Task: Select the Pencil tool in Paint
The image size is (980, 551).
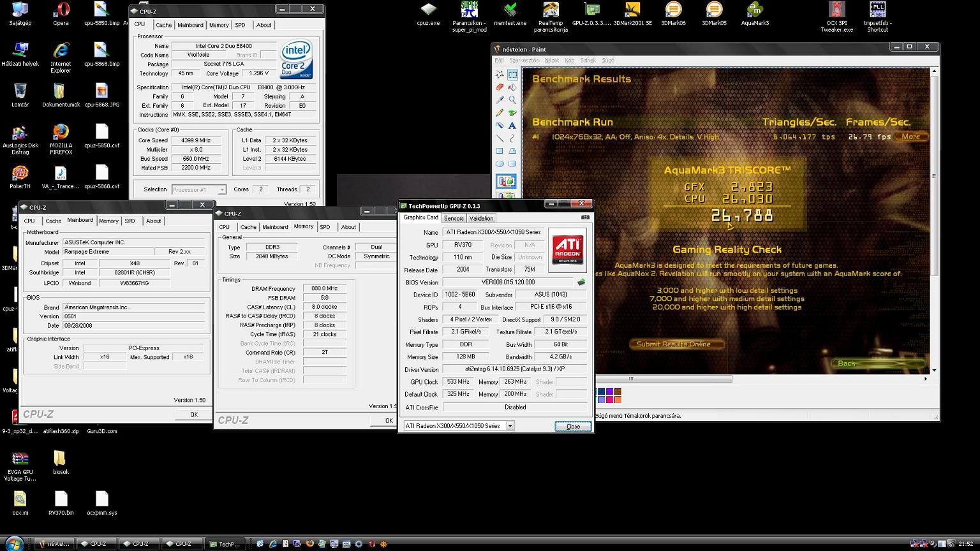Action: click(500, 112)
